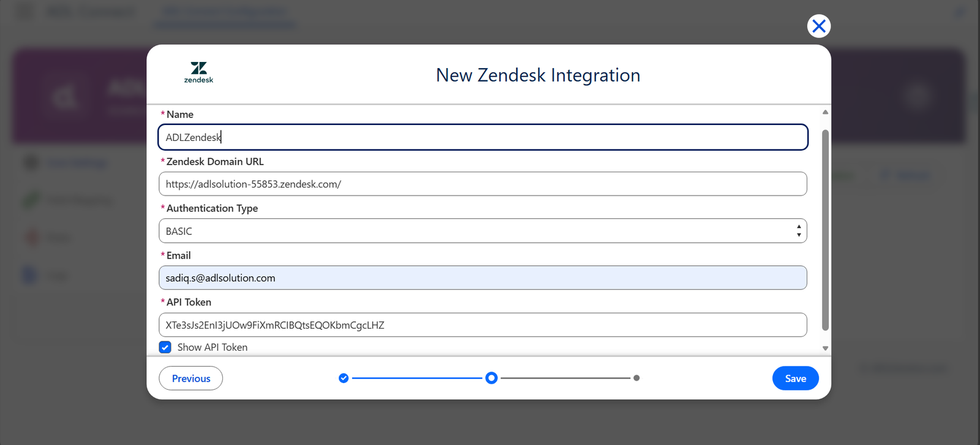
Task: Click the New Zendesk Integration title
Action: click(x=538, y=75)
